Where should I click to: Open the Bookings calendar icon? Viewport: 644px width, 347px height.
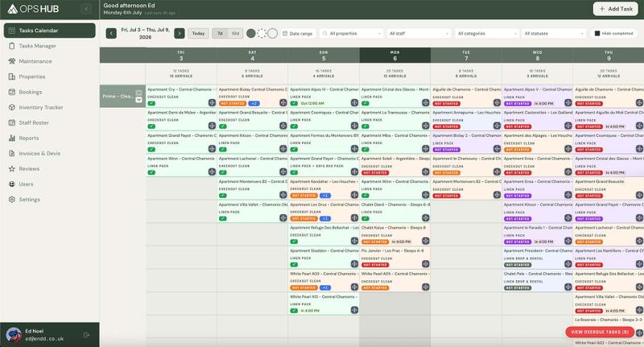point(12,92)
